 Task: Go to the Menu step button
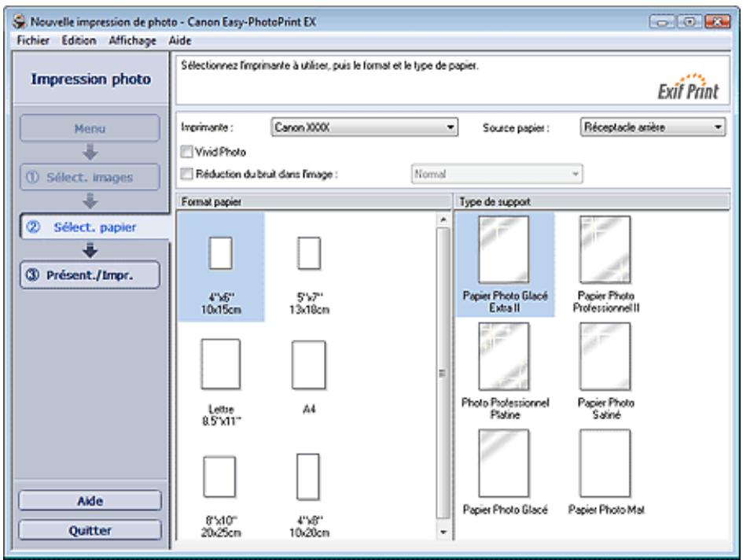click(90, 128)
